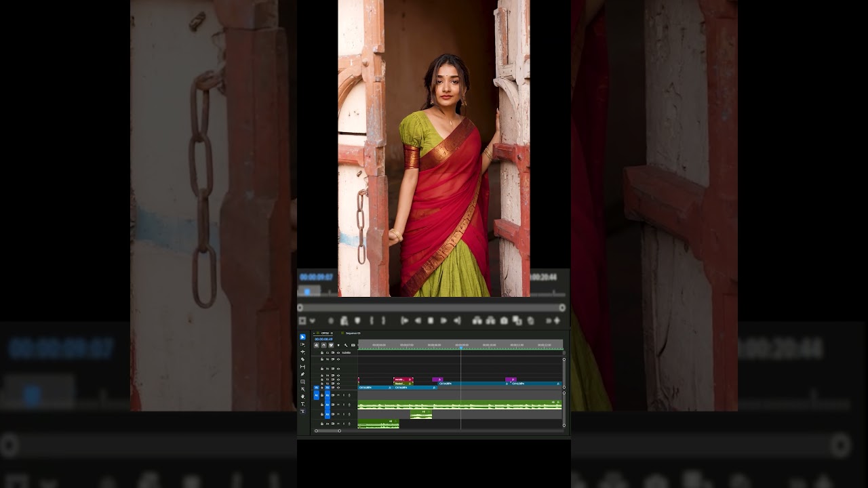Open the CYTJ2 sequence panel menu
Viewport: 868px width, 488px height.
(x=332, y=333)
